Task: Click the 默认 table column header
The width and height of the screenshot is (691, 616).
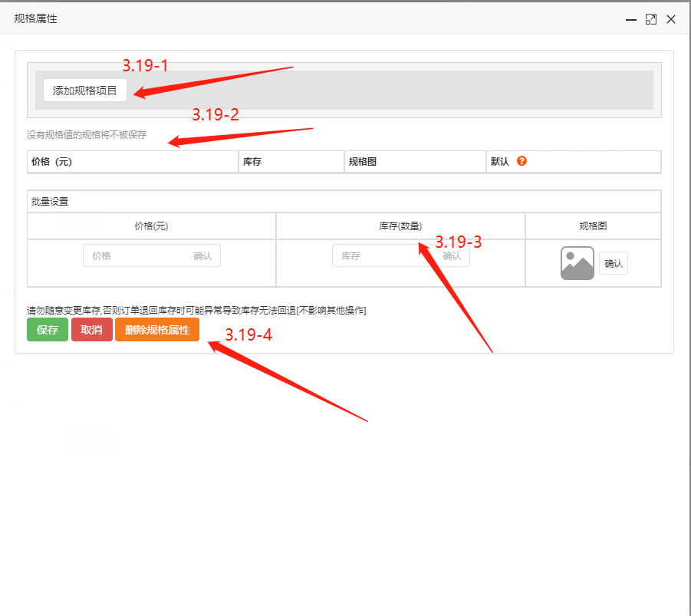Action: (500, 162)
